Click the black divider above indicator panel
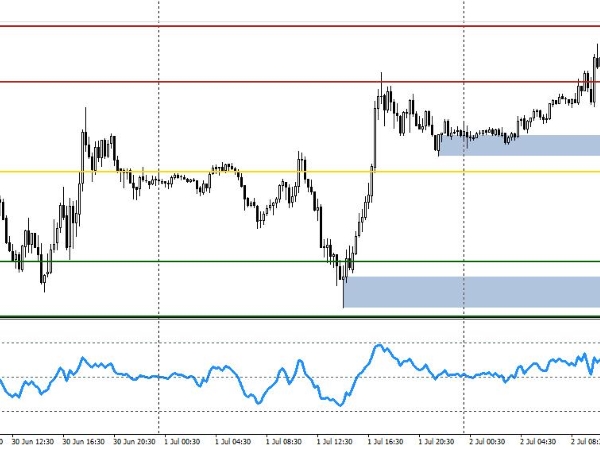Screen dimensions: 600x450 300,318
